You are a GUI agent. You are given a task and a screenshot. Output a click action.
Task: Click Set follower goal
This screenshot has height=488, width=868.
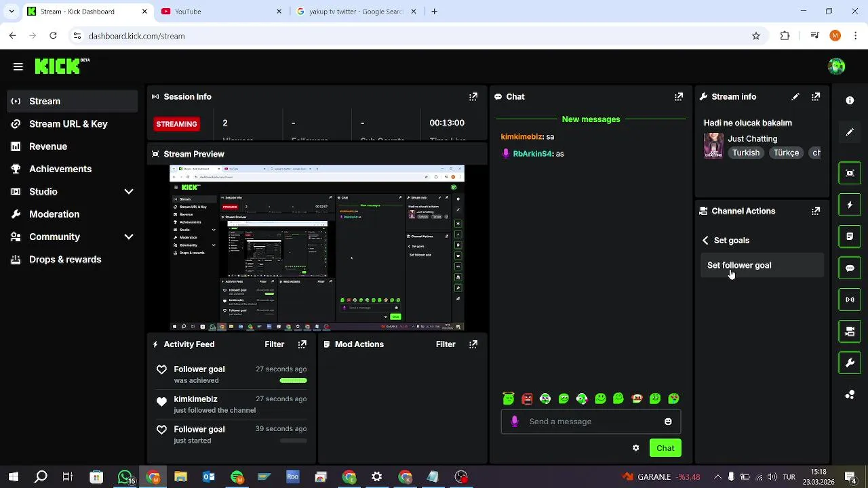coord(763,265)
